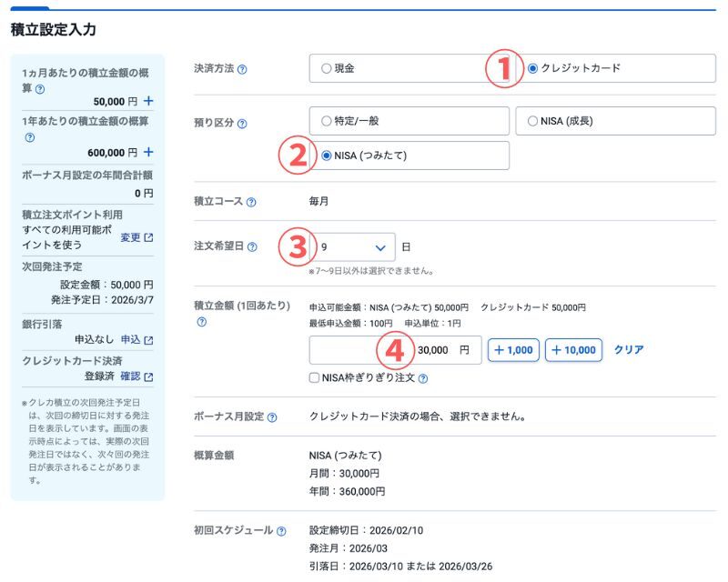728x582 pixels.
Task: Click external link icon next to 申込
Action: click(148, 341)
